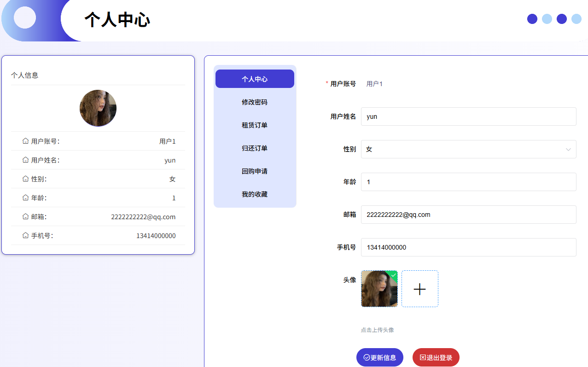Open the 性别 gender dropdown
This screenshot has width=588, height=367.
(x=468, y=149)
